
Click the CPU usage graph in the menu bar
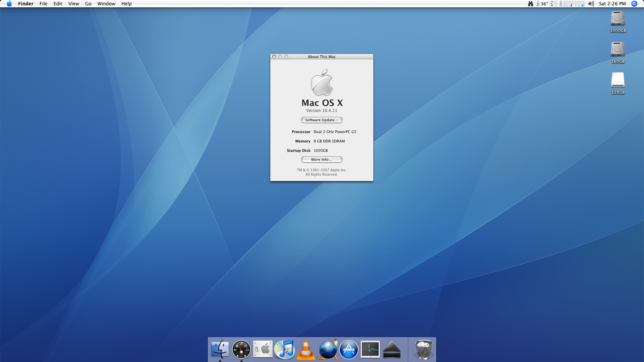pyautogui.click(x=572, y=4)
